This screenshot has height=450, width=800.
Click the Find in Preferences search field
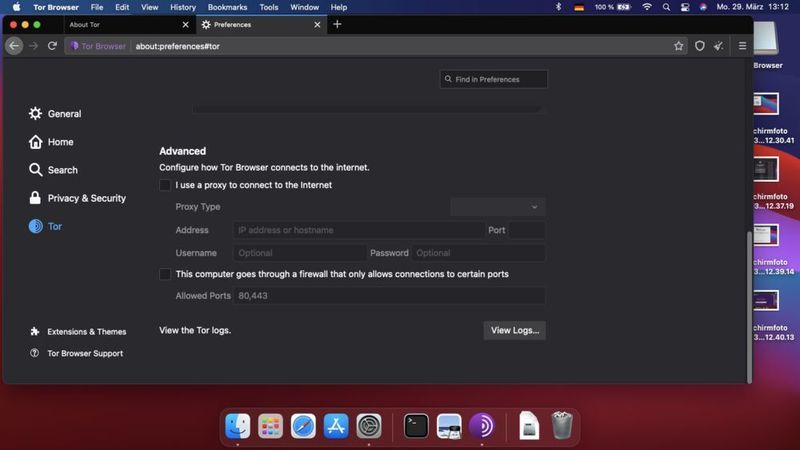click(x=493, y=79)
